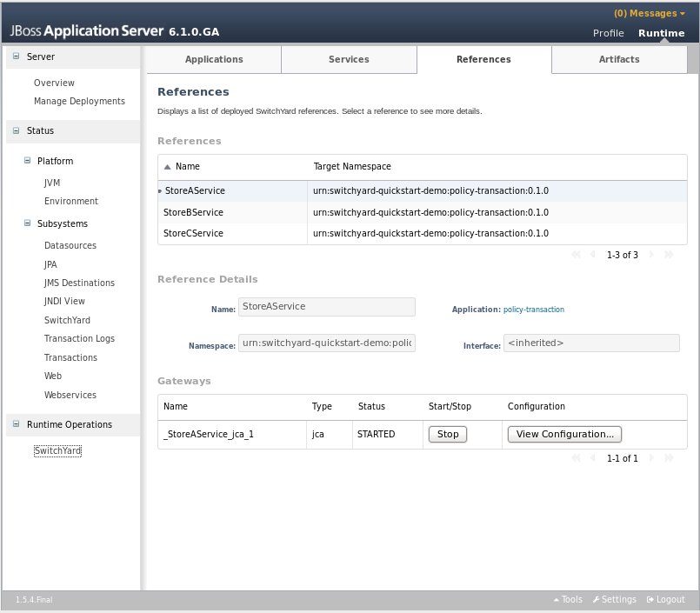Switch to the Services tab

(x=349, y=59)
